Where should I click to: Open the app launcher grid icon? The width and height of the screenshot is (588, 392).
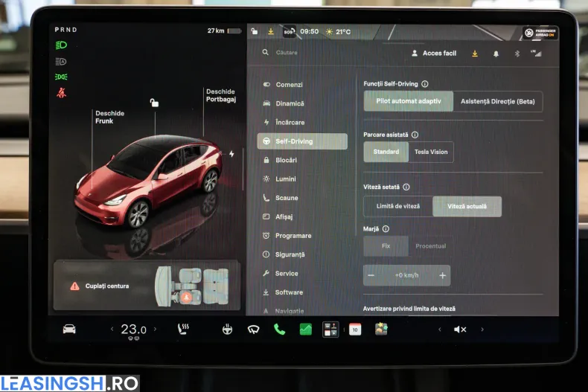(330, 330)
